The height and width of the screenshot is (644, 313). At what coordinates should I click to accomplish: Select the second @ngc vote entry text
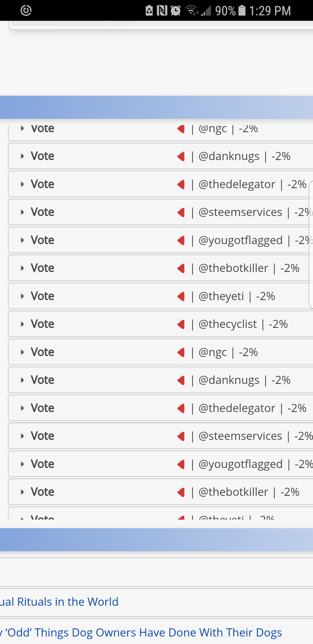tap(228, 352)
